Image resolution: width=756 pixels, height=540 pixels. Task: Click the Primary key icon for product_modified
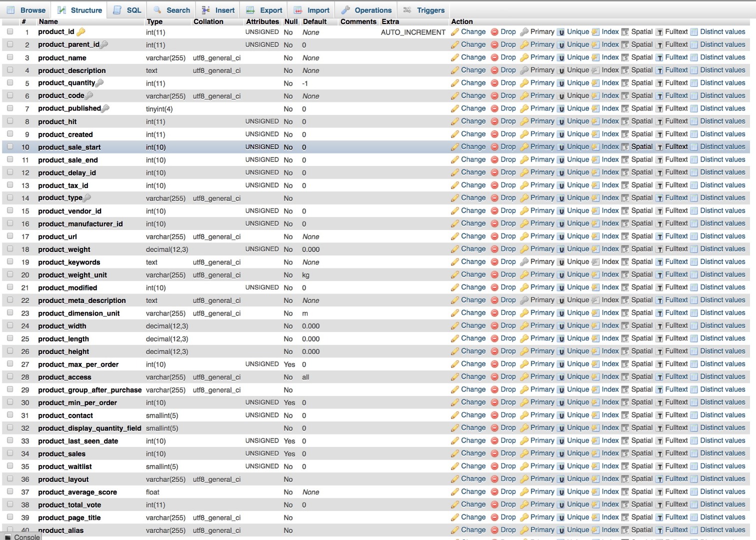coord(524,287)
